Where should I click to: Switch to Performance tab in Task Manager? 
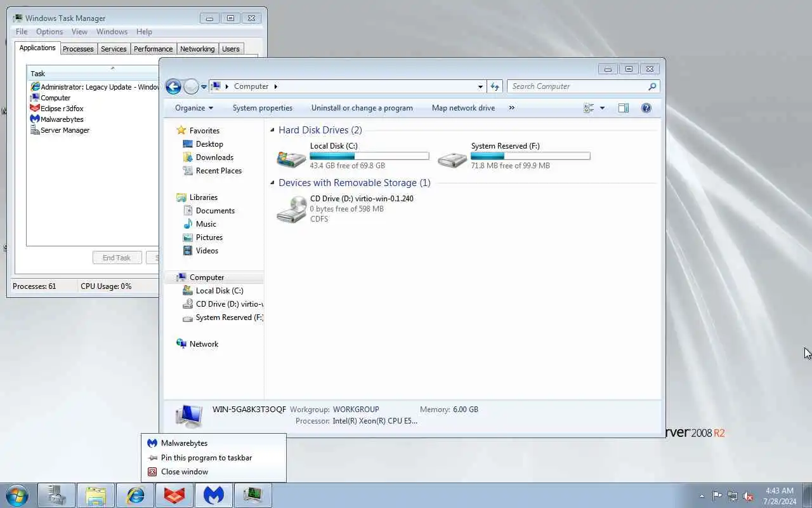click(x=153, y=49)
